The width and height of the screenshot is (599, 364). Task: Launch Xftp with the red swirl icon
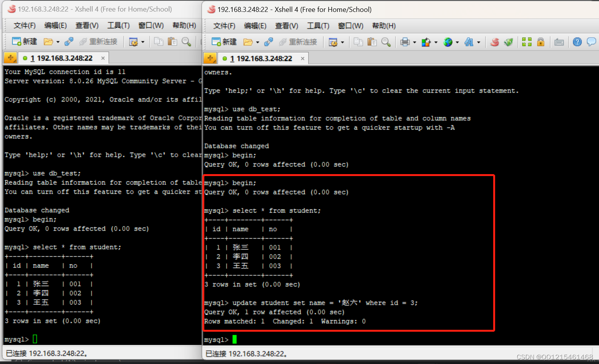[495, 42]
